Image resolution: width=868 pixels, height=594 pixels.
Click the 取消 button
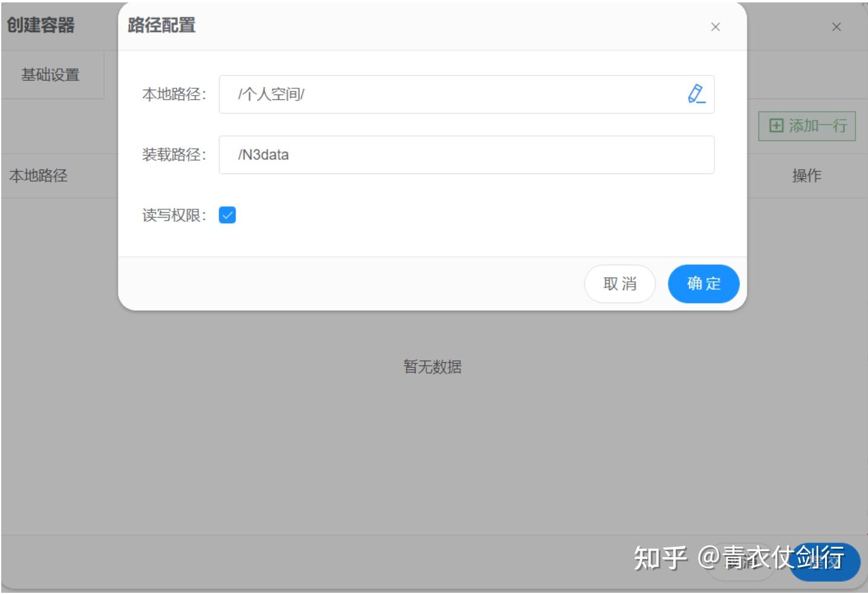click(x=620, y=284)
